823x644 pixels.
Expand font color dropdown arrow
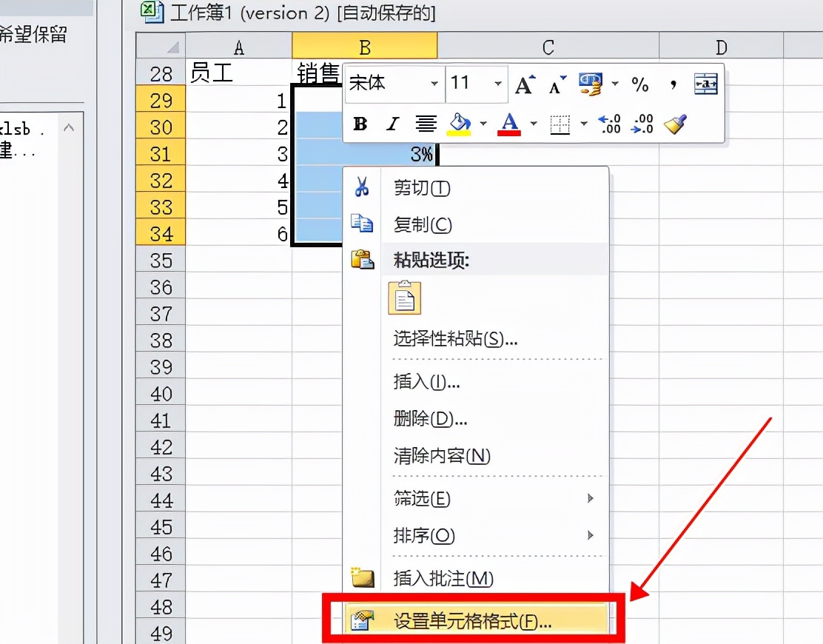[x=534, y=124]
